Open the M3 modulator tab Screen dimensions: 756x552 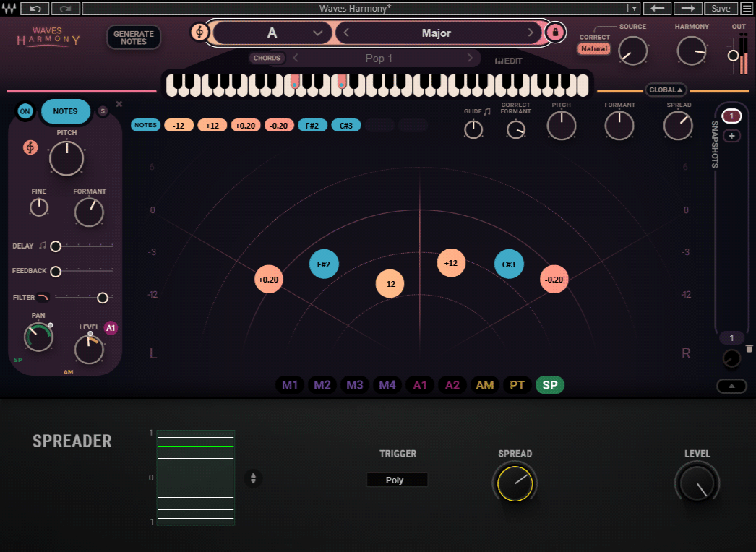[x=354, y=384]
